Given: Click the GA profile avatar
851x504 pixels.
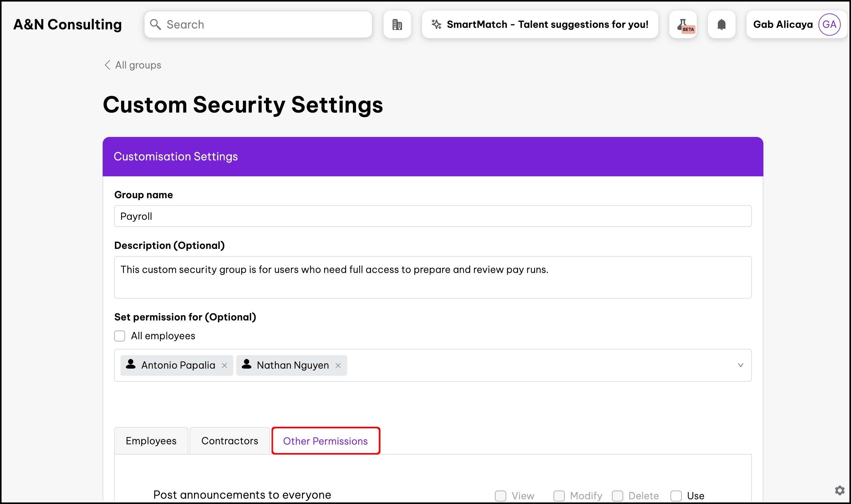Looking at the screenshot, I should click(829, 24).
